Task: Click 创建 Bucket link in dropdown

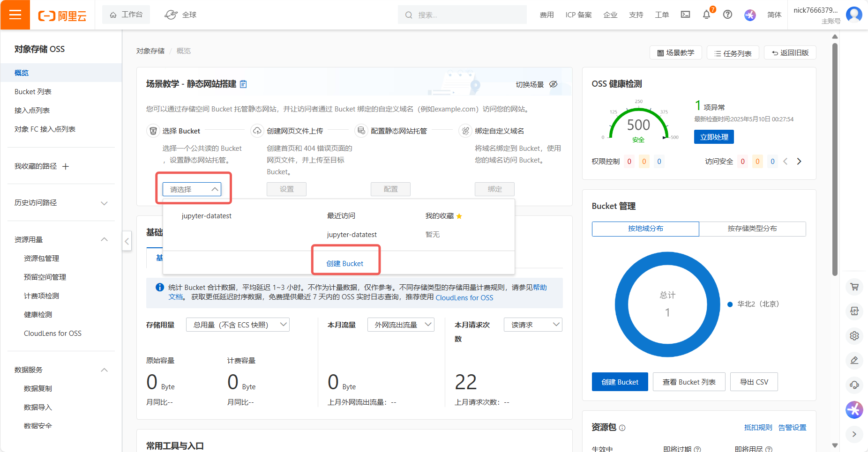Action: [x=345, y=264]
